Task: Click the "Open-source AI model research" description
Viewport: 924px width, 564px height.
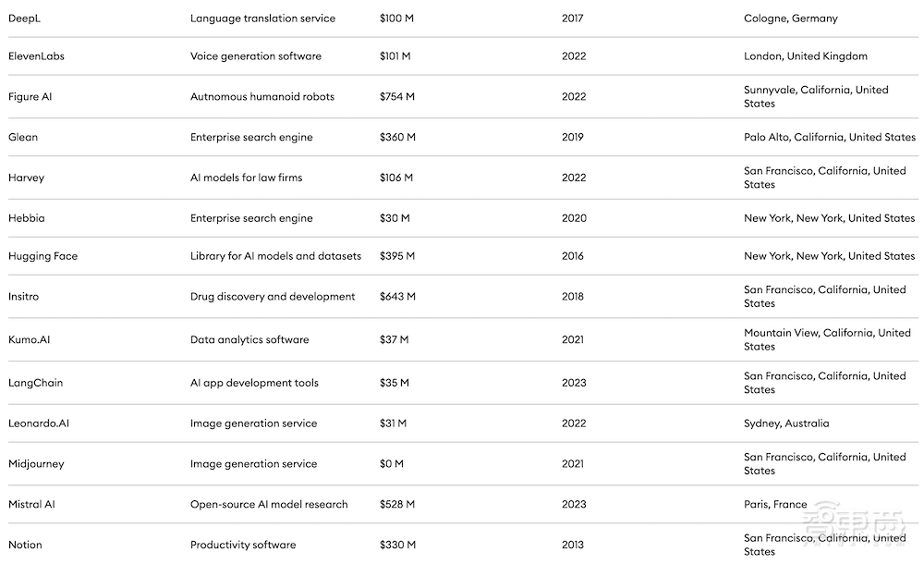Action: pos(269,505)
